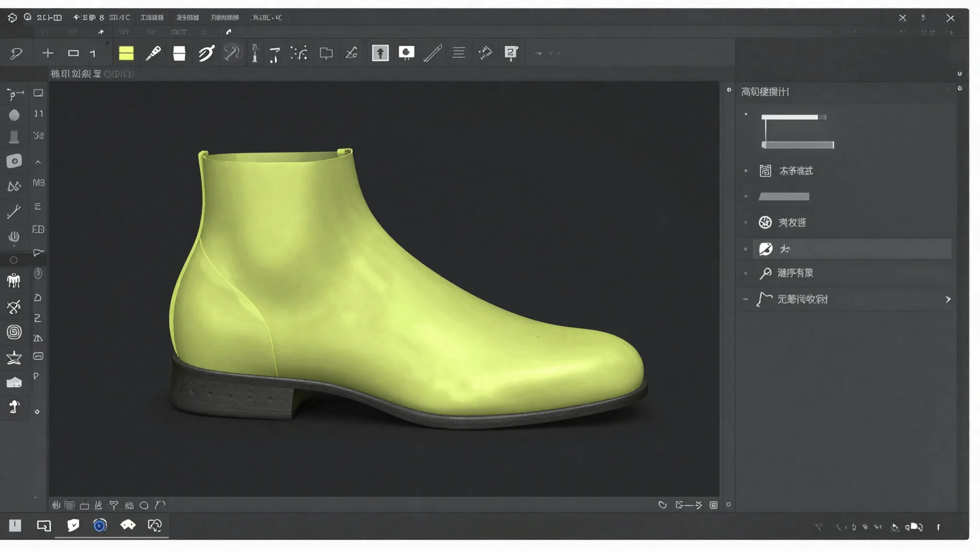This screenshot has height=551, width=980.
Task: Click the camera icon in left sidebar
Action: pos(14,161)
